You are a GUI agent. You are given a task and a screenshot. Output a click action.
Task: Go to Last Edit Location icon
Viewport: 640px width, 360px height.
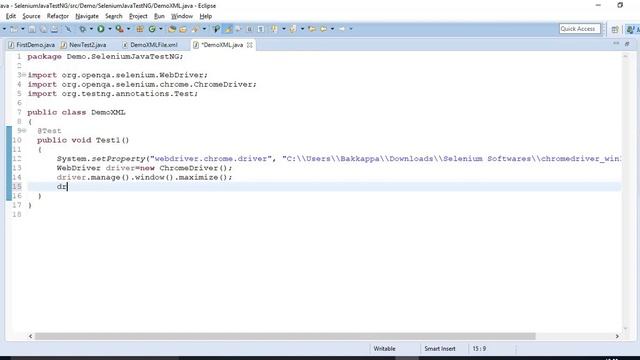pos(312,29)
